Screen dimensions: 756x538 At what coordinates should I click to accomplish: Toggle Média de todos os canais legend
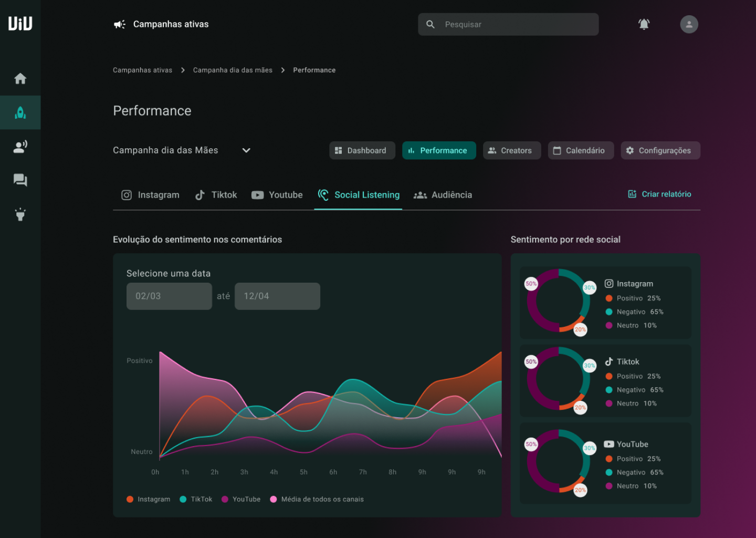point(317,499)
